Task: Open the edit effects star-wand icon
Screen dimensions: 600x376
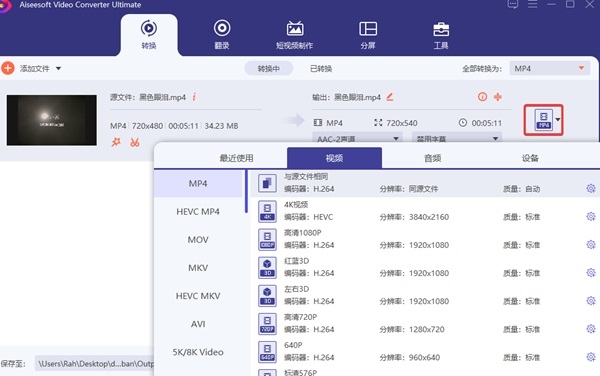Action: 116,142
